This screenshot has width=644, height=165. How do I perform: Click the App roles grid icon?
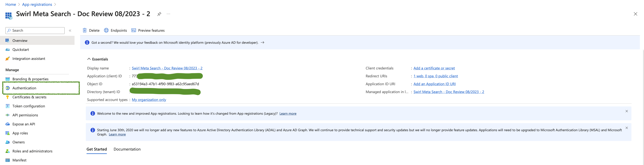[8, 133]
